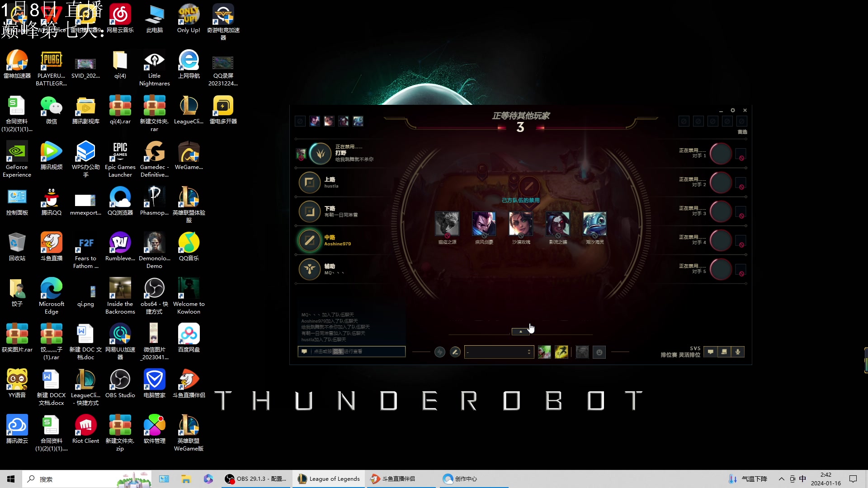Open GeForce Experience desktop icon
The width and height of the screenshot is (868, 488).
17,159
